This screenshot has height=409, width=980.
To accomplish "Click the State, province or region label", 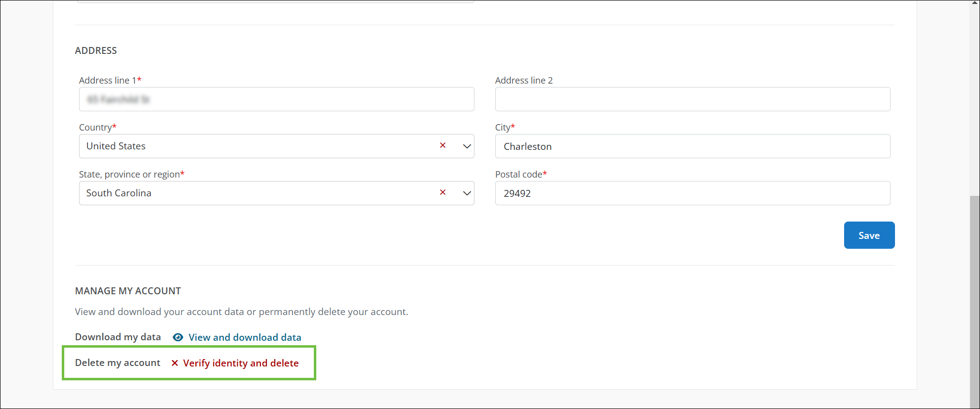I will click(131, 174).
